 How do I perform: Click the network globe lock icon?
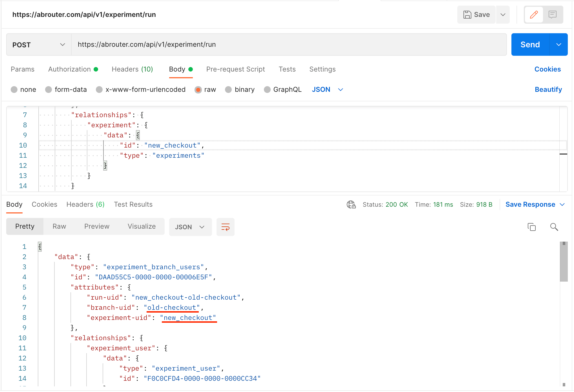[351, 204]
